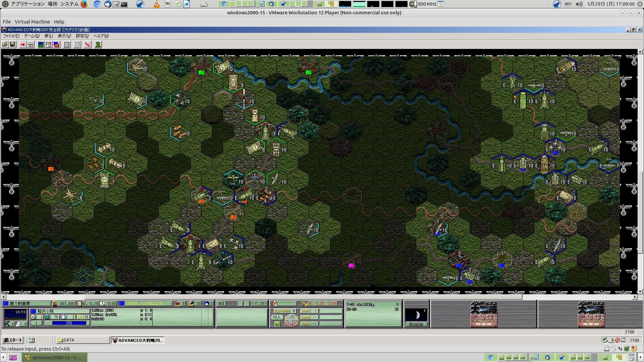This screenshot has height=362, width=644.
Task: Click the calendar date icon in status bar
Action: [x=79, y=304]
